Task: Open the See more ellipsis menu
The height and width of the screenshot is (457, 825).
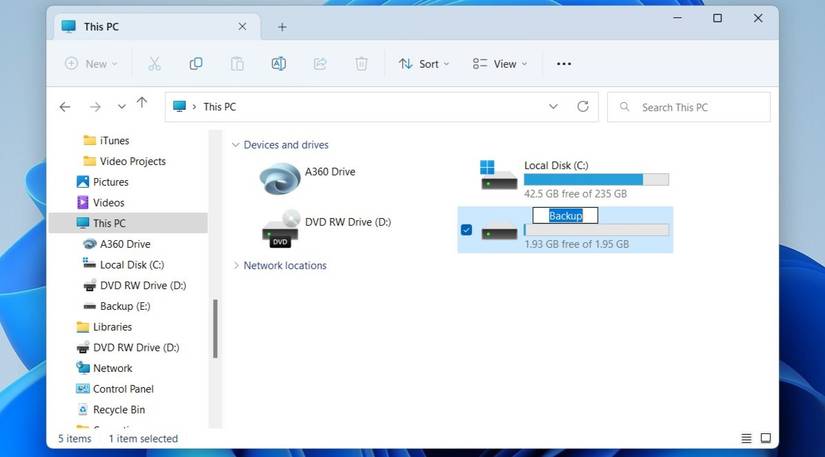Action: 564,64
